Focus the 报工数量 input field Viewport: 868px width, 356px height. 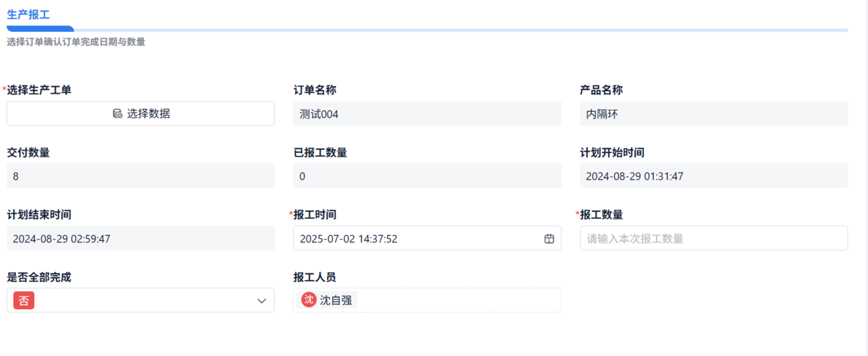pyautogui.click(x=714, y=238)
